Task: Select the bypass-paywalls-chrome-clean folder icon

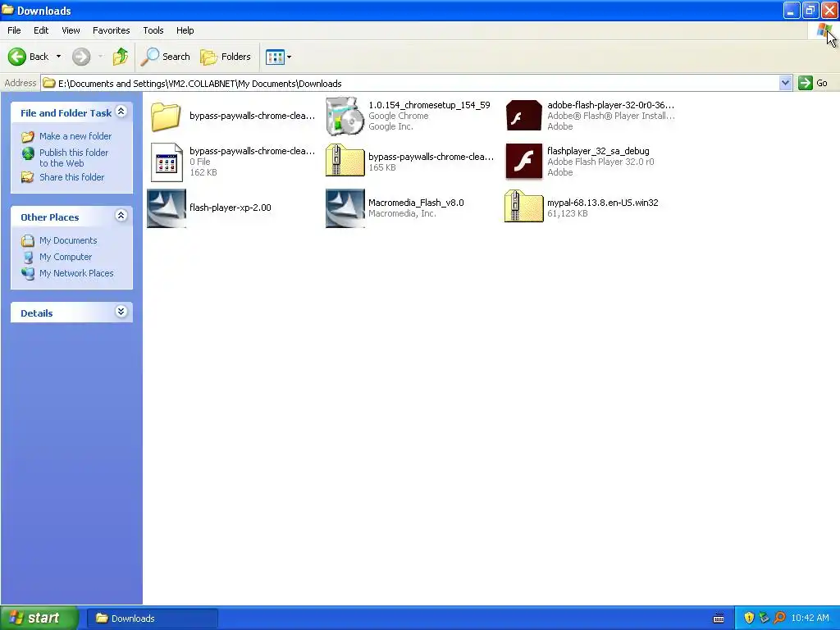Action: (x=166, y=116)
